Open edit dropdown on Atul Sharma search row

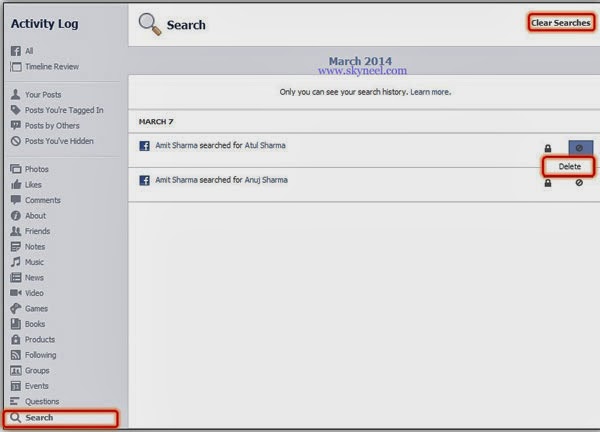coord(580,148)
